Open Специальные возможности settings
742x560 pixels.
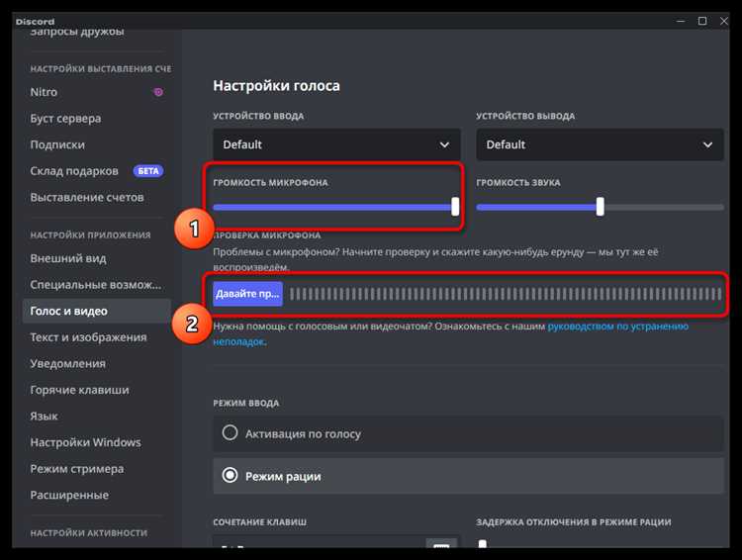pyautogui.click(x=97, y=285)
